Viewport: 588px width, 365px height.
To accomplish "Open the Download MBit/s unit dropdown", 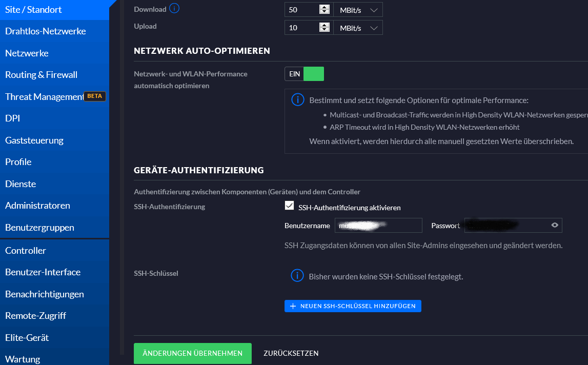I will (358, 10).
